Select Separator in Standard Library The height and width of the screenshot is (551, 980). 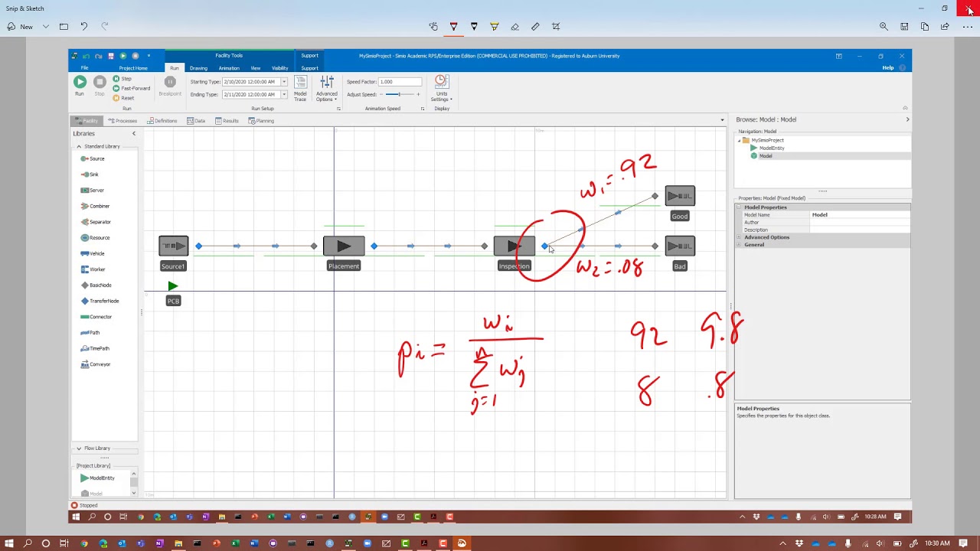pos(96,222)
